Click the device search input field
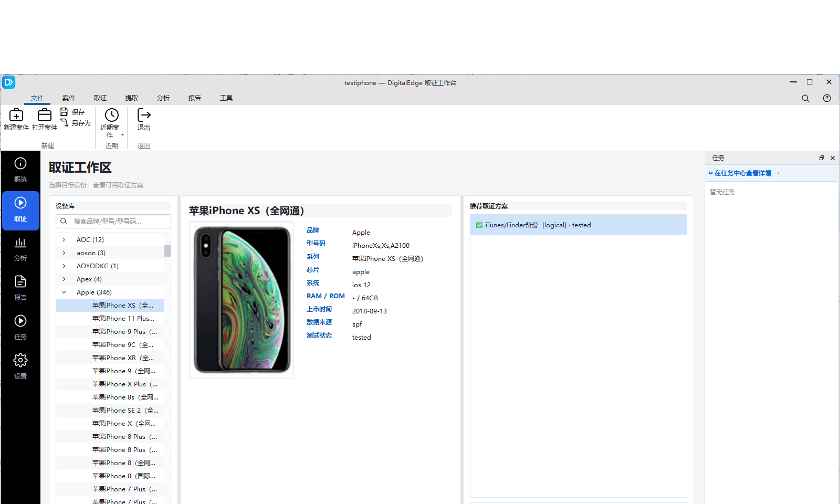The width and height of the screenshot is (840, 504). pyautogui.click(x=113, y=222)
